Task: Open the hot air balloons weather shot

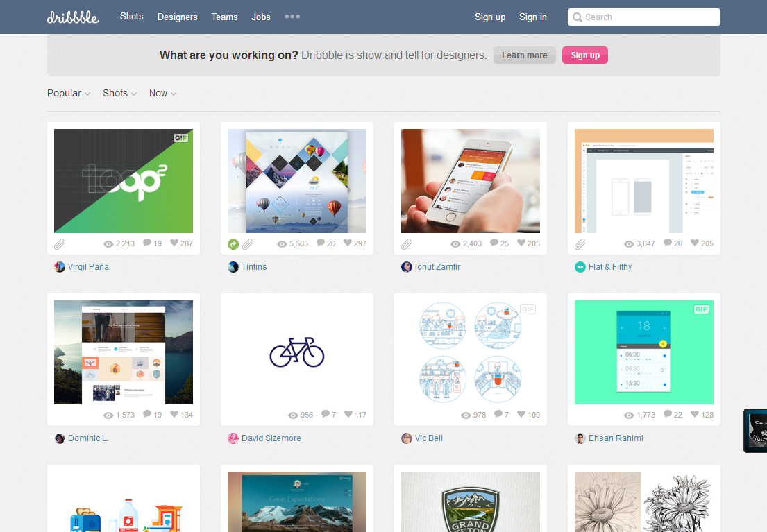Action: click(x=297, y=181)
